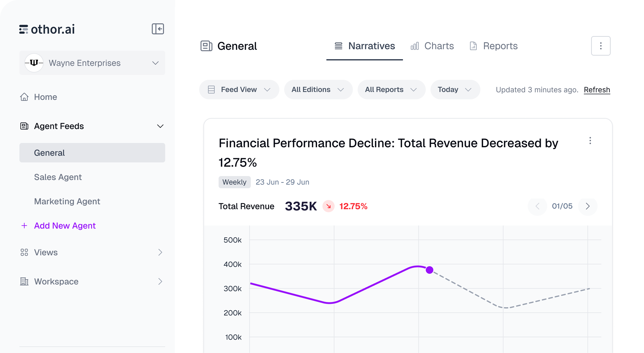The width and height of the screenshot is (644, 353).
Task: Switch to the Reports tab
Action: coord(493,46)
